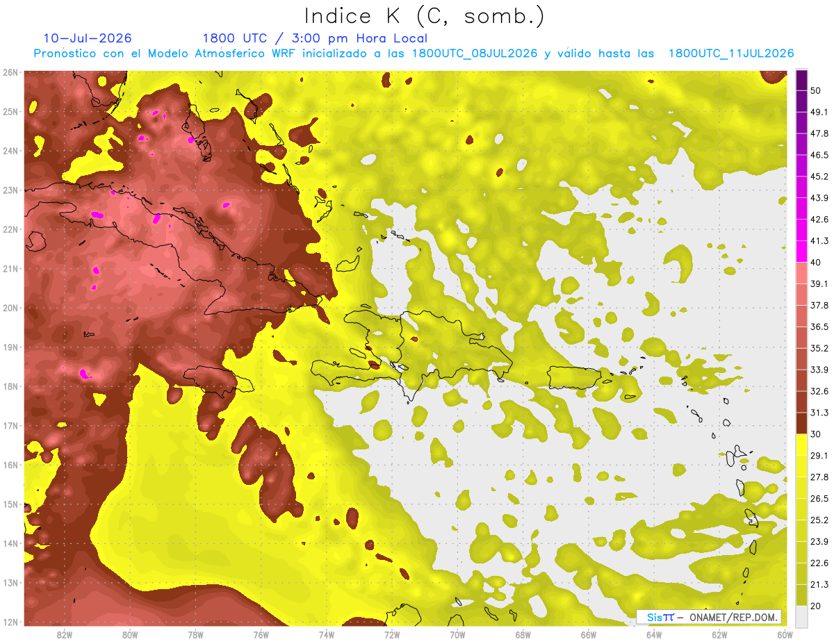Click the latitude axis label '18N'

(x=10, y=386)
